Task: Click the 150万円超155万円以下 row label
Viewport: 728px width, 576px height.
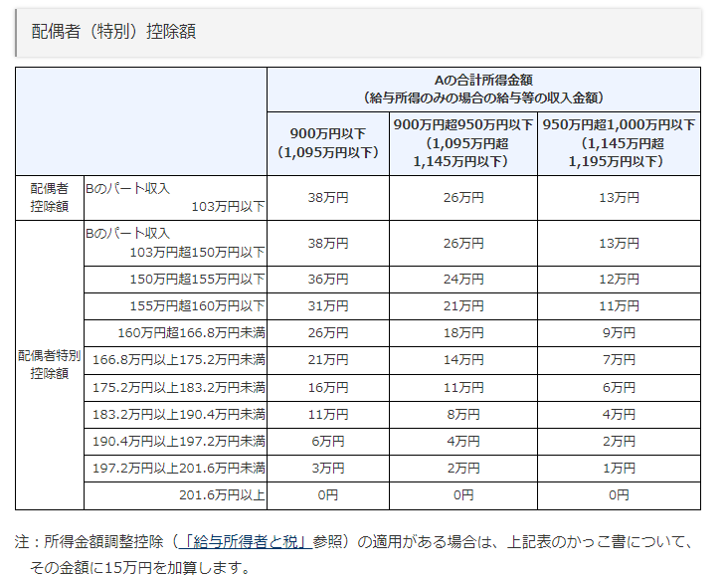Action: tap(175, 280)
